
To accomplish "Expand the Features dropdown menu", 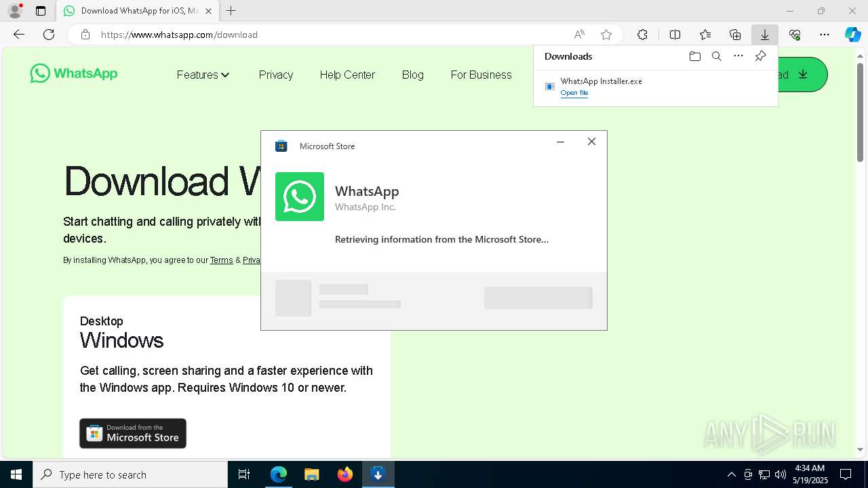I will [203, 75].
